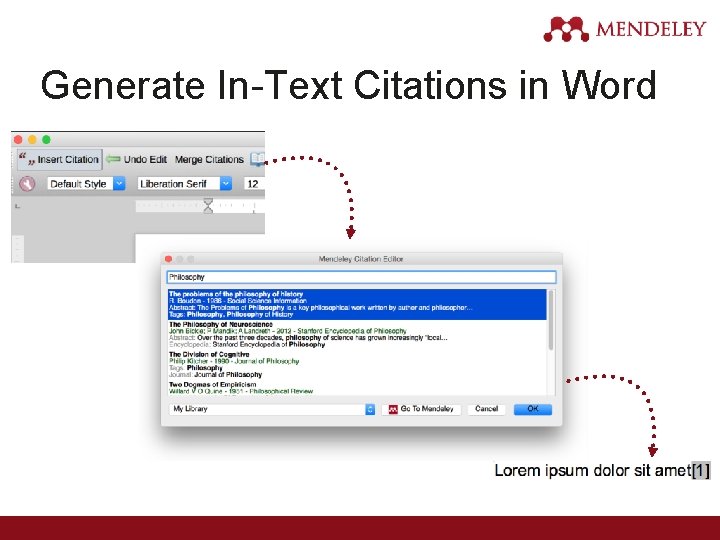The width and height of the screenshot is (720, 540).
Task: Click the [1] citation in the text
Action: (x=701, y=470)
